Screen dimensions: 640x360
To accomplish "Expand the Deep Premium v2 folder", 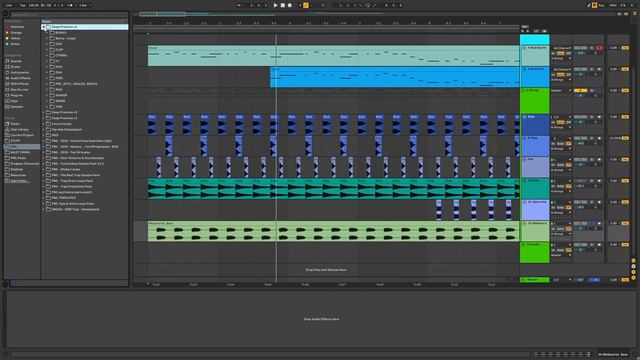I will [x=43, y=112].
